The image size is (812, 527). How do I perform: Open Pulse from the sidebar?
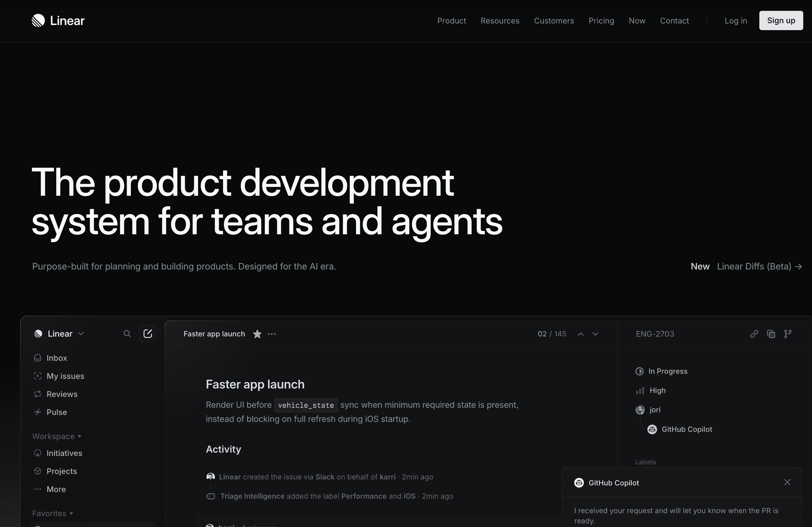click(x=57, y=412)
